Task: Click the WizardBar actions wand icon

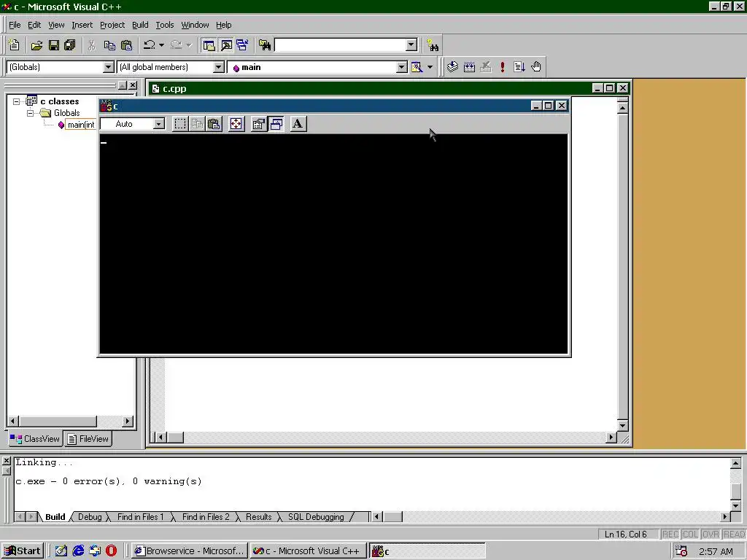Action: 417,67
